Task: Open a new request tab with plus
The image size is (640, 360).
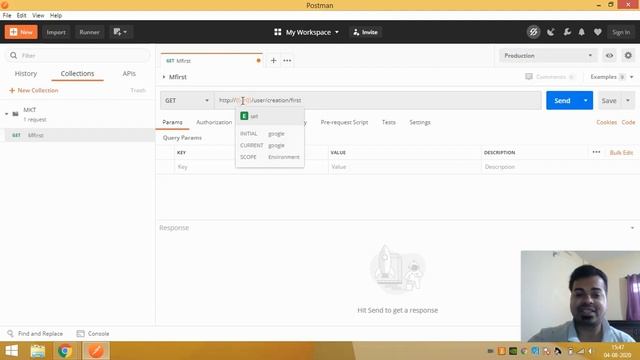Action: (273, 60)
